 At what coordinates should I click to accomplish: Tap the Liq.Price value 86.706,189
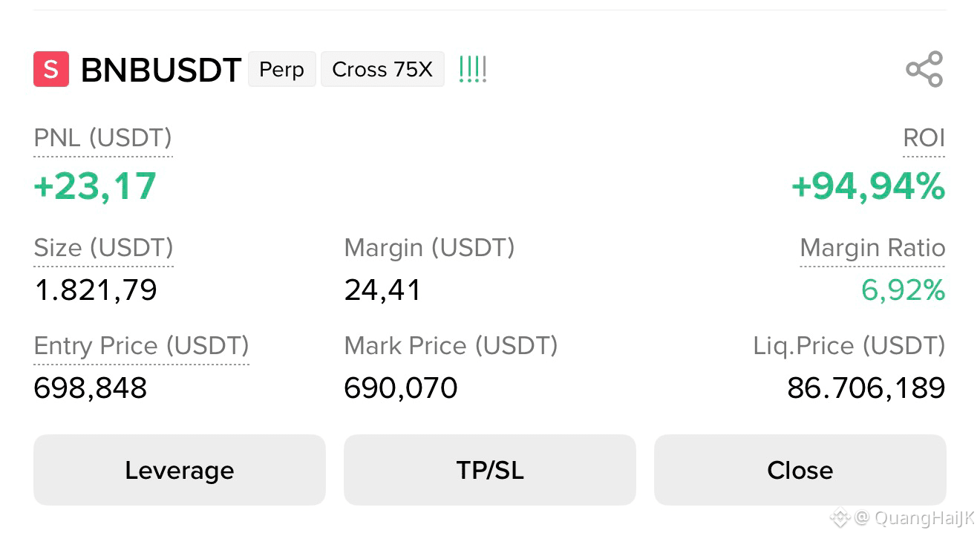866,388
